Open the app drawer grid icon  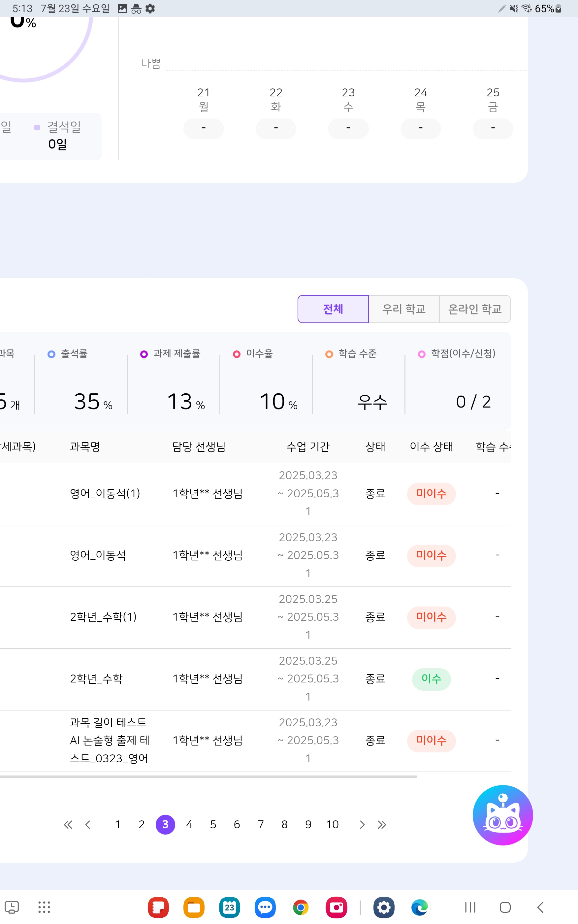tap(44, 907)
